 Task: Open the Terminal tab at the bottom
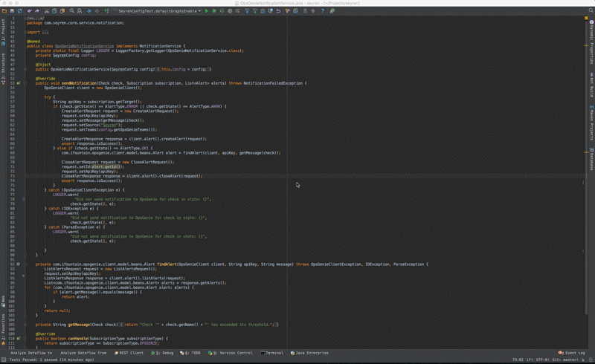(274, 353)
